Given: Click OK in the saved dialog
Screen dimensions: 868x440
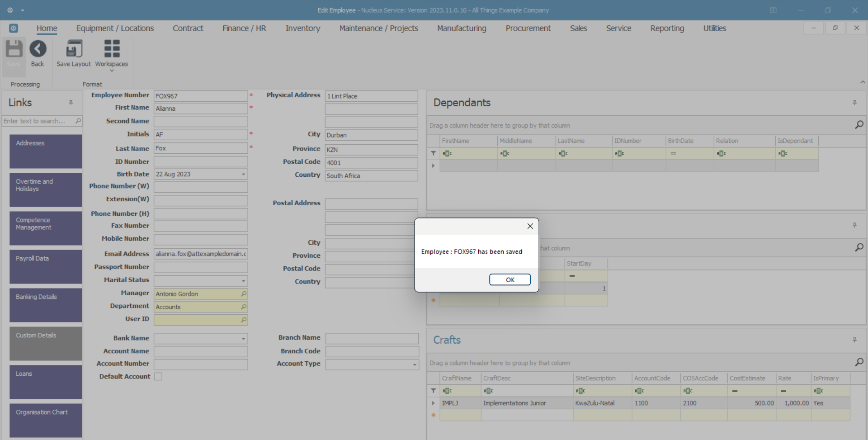Looking at the screenshot, I should point(510,280).
